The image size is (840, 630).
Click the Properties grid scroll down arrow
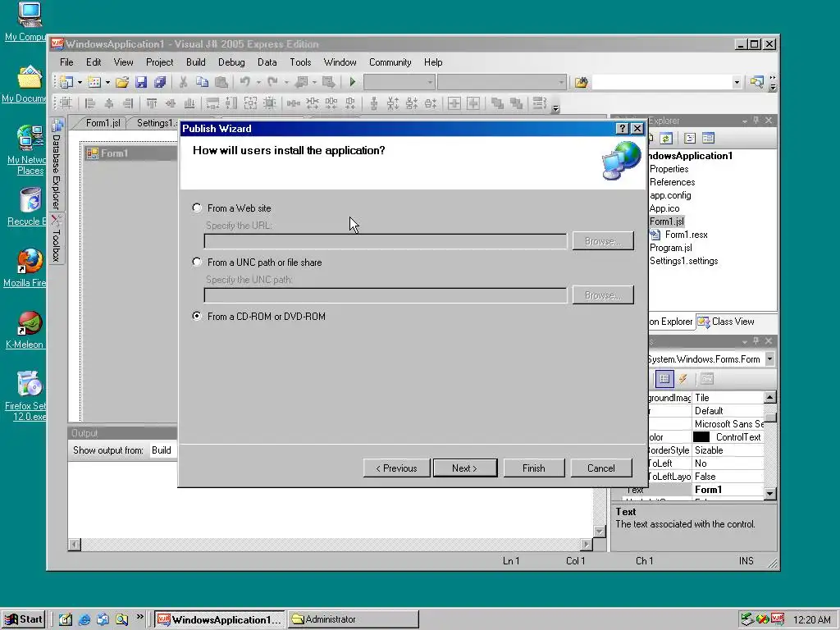point(769,493)
